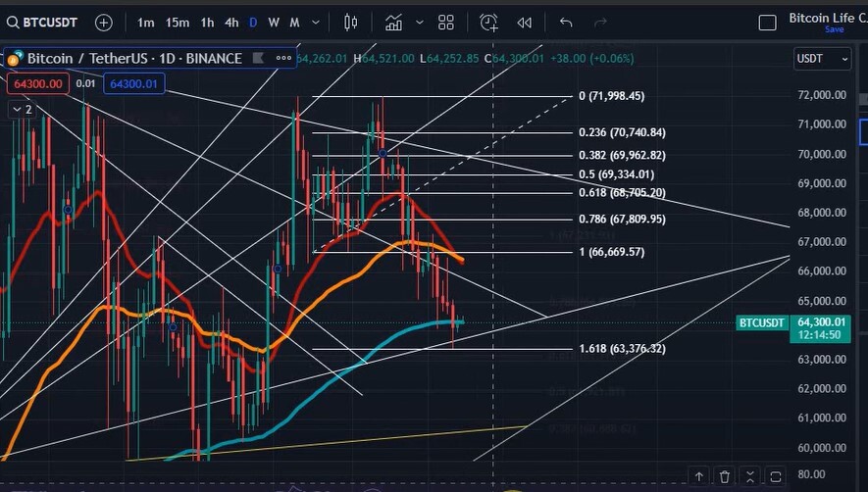Click the collapse arrows icon at bottom right

[749, 476]
